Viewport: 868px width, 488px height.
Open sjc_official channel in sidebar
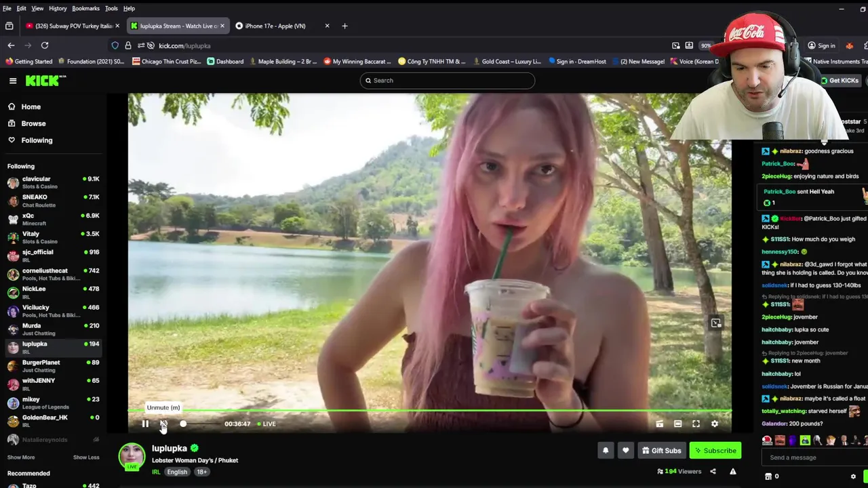[x=53, y=256]
